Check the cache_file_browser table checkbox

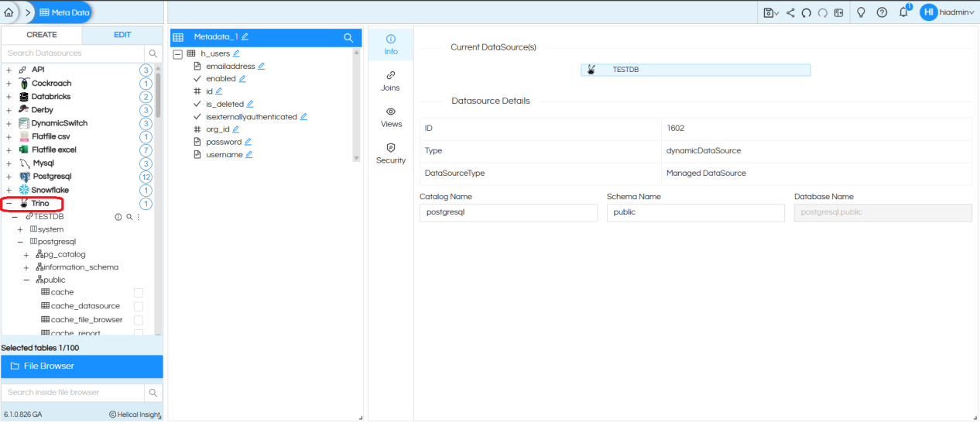(x=139, y=320)
